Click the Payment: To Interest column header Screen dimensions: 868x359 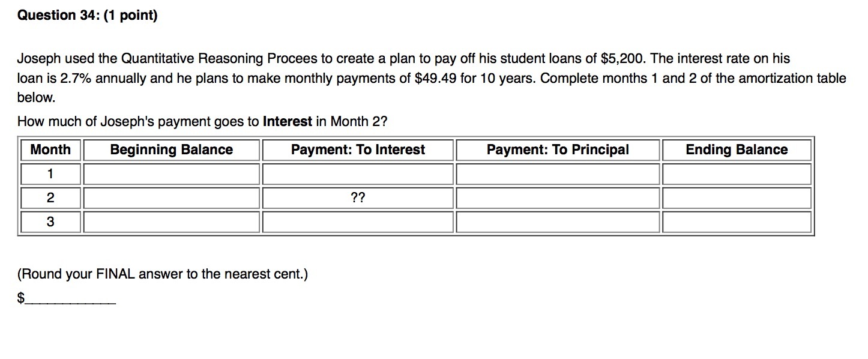click(358, 150)
